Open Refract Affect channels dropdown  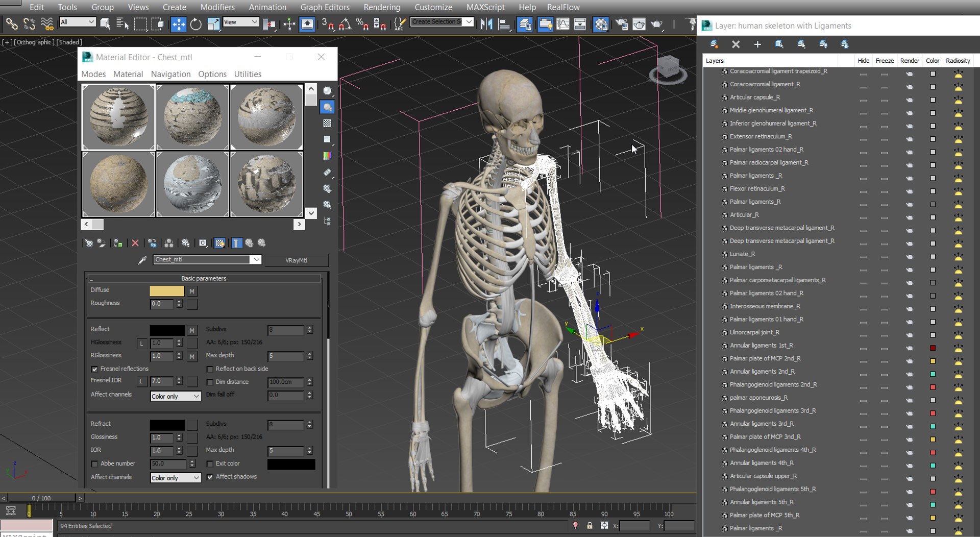tap(176, 478)
